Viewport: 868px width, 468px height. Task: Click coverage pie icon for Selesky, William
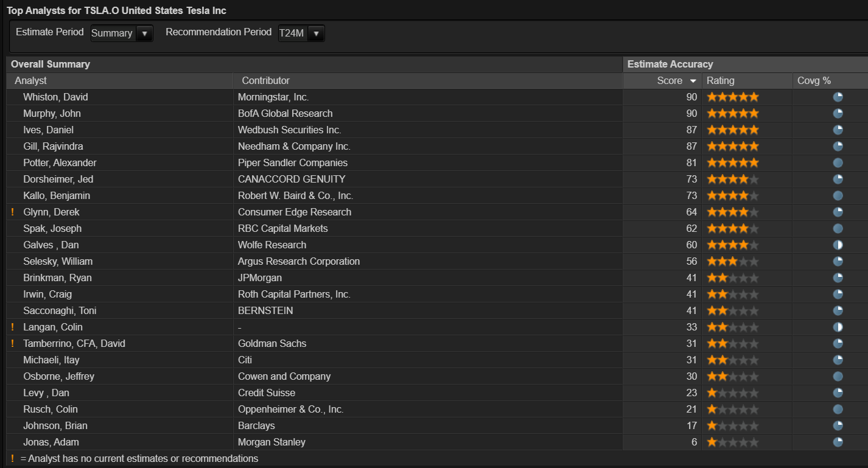(838, 261)
